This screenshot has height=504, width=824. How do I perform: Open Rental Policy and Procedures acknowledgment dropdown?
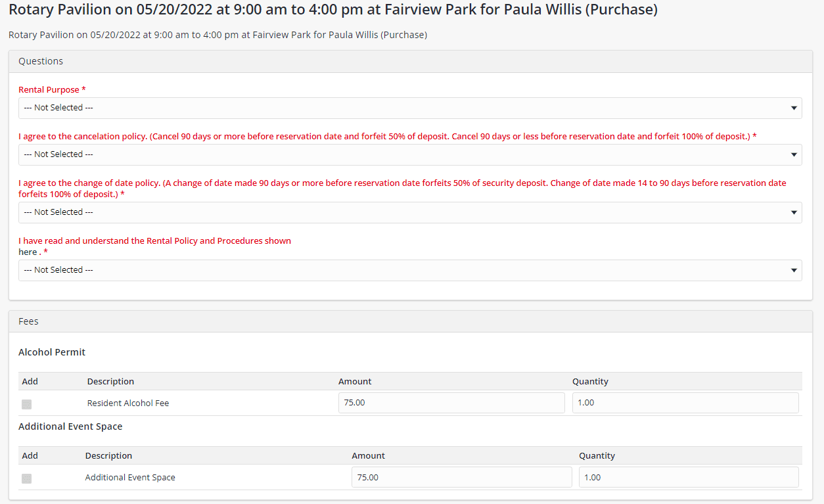click(409, 270)
